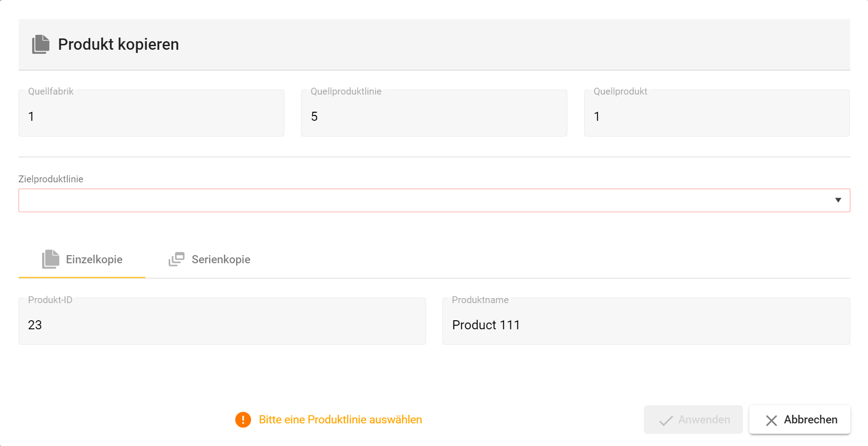
Task: Click the Quellfabrik field showing 1
Action: tap(151, 113)
